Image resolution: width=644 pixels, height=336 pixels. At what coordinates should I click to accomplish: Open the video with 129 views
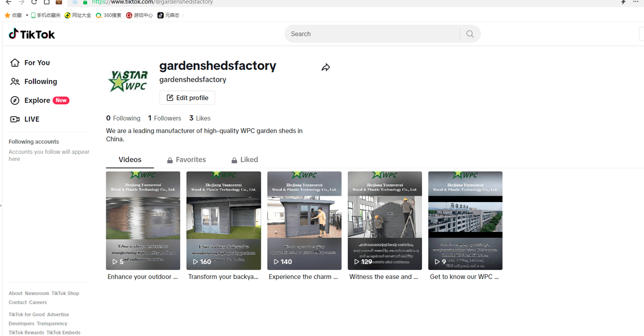(x=385, y=221)
